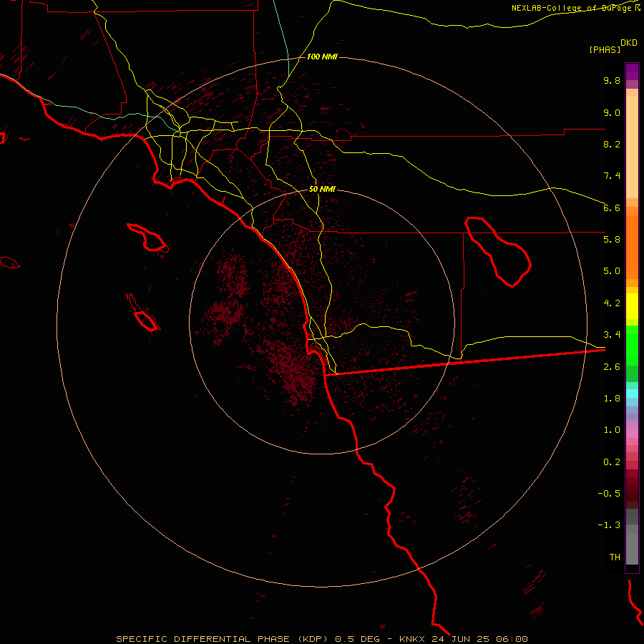Screen dimensions: 644x644
Task: Pick the cyan segment of the color scale
Action: 632,394
